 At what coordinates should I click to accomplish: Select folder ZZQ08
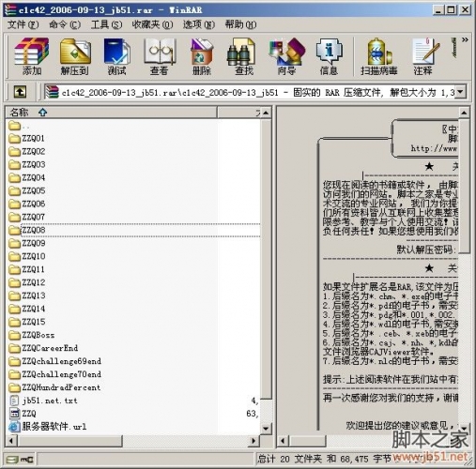point(27,230)
